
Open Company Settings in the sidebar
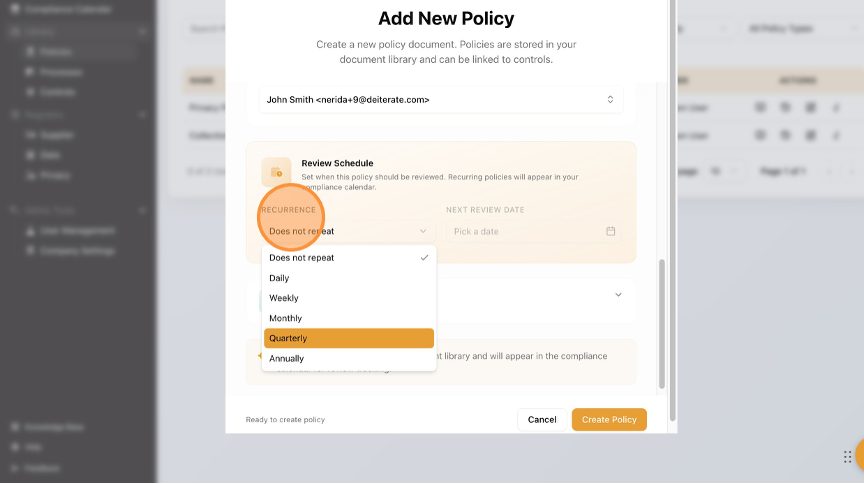pos(78,251)
